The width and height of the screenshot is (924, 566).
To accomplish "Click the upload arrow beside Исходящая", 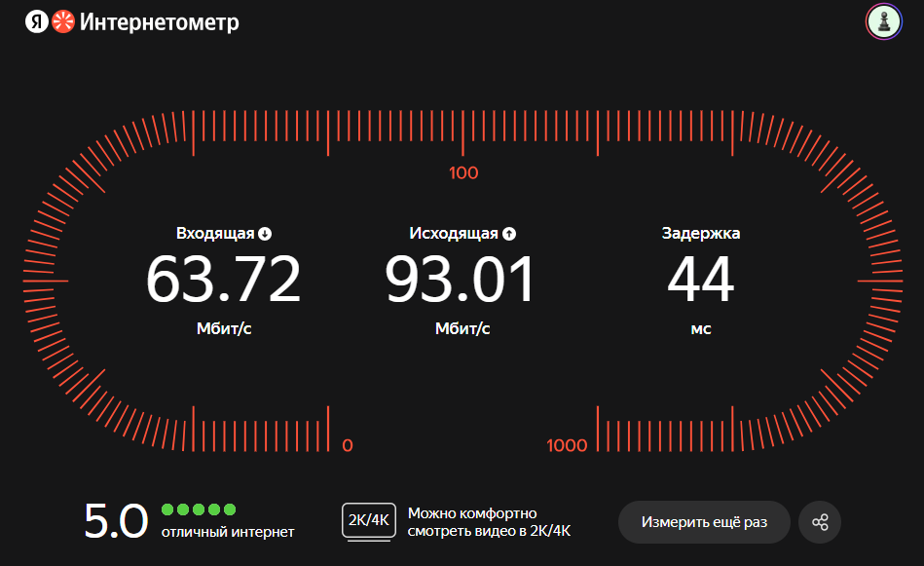I will click(511, 233).
